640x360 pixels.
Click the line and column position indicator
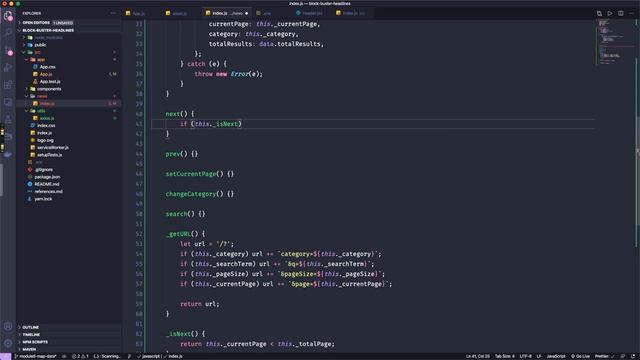click(x=478, y=356)
